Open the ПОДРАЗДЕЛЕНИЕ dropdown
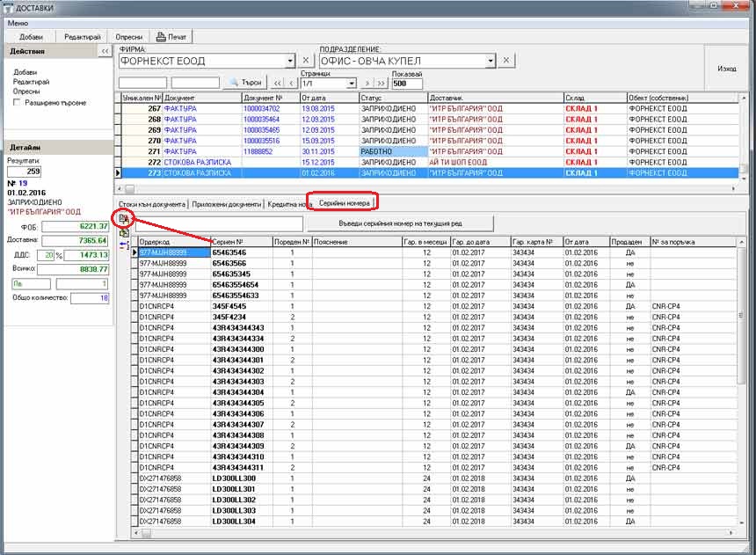The height and width of the screenshot is (555, 756). (491, 61)
